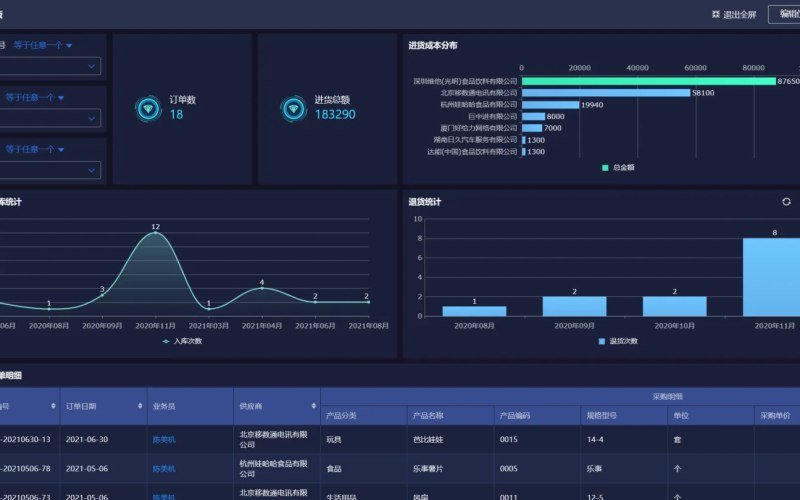Click the diamond icon beside 进货总额
Viewport: 800px width, 500px height.
(294, 109)
